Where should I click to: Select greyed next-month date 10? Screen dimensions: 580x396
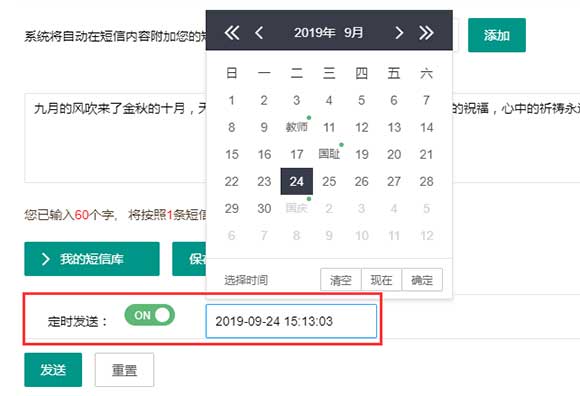point(361,235)
